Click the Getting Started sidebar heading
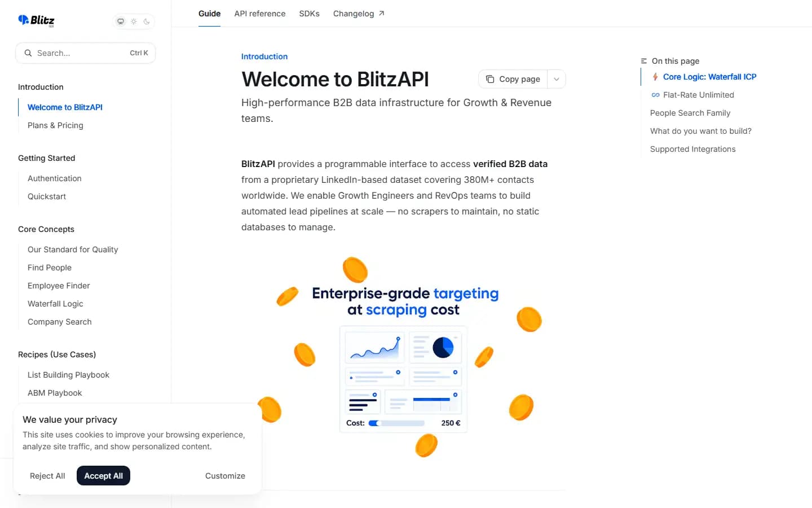Viewport: 812px width, 508px height. (x=46, y=158)
